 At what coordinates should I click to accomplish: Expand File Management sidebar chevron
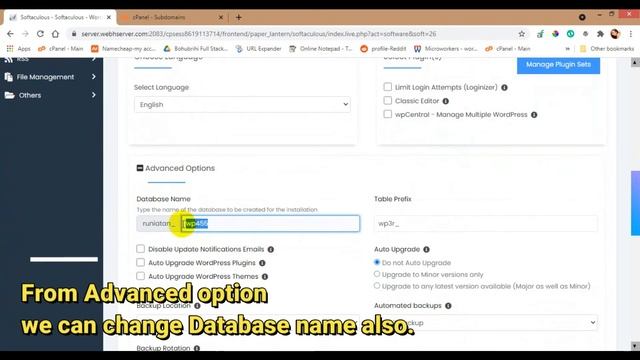tap(93, 77)
